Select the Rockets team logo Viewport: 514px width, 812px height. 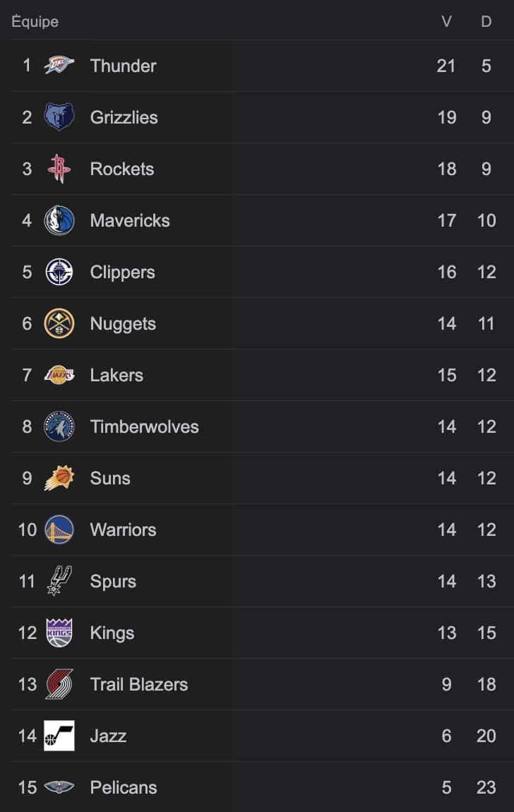(59, 169)
